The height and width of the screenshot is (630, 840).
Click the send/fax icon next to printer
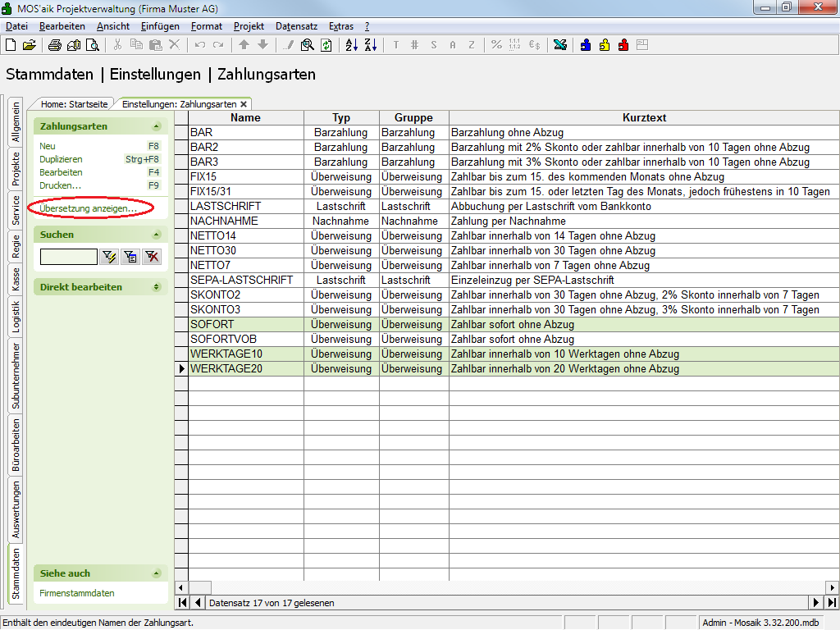point(74,46)
